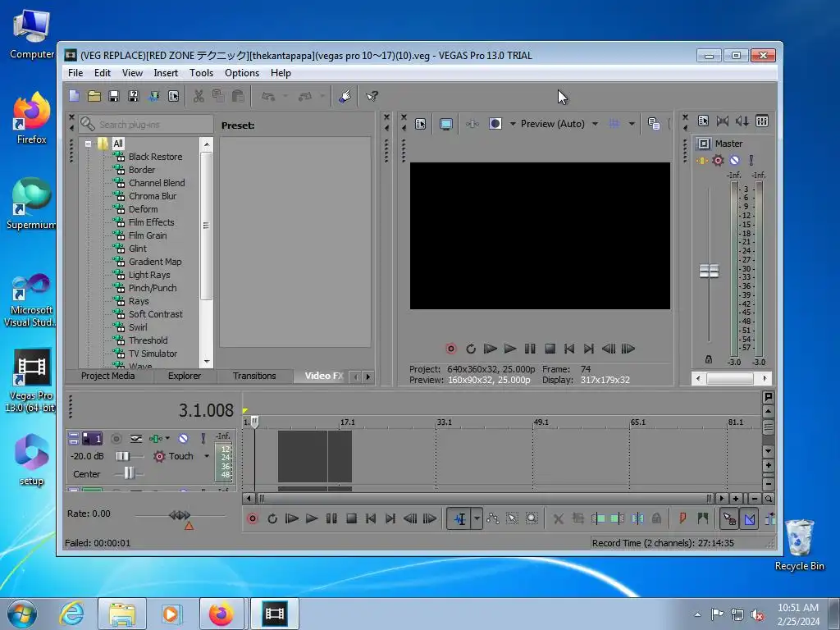Toggle Loop Playback in the timeline transport
The image size is (840, 630).
[x=272, y=518]
